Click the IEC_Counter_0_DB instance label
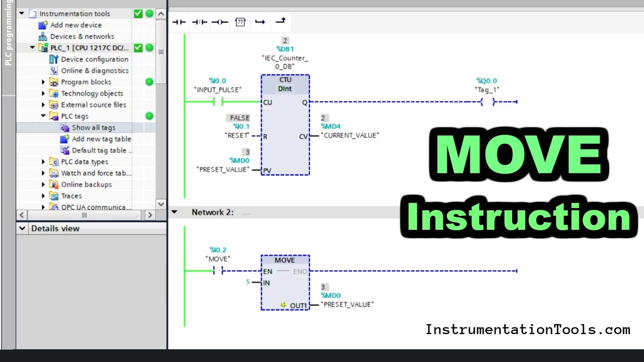This screenshot has width=644, height=362. [285, 62]
